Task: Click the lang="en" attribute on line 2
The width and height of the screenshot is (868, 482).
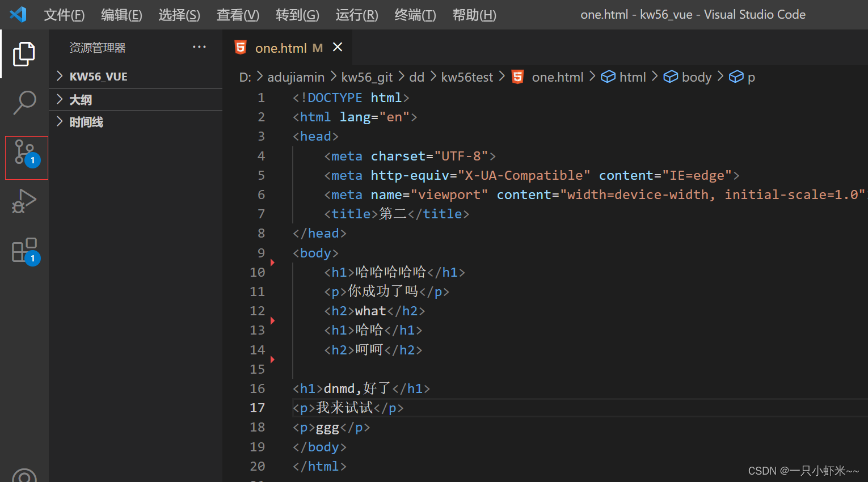Action: click(374, 117)
